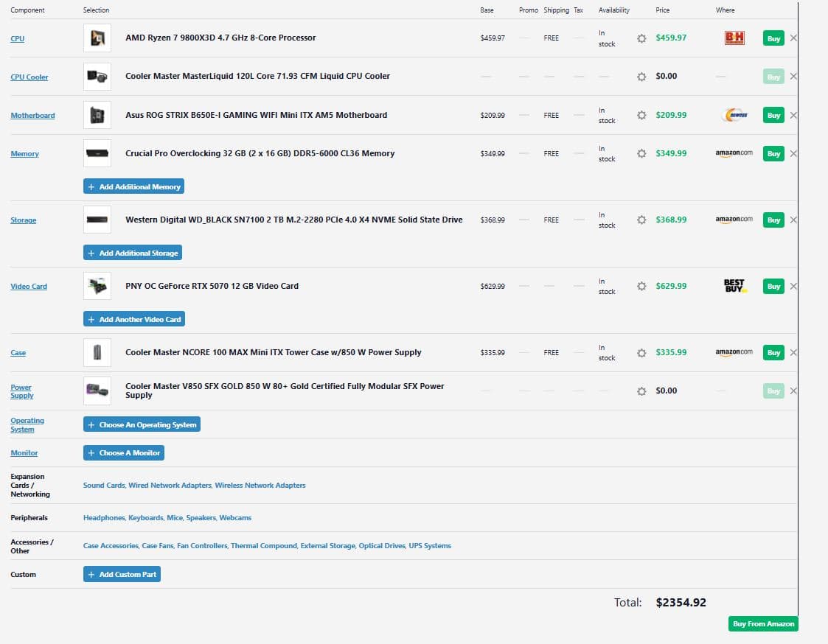Screen dimensions: 828x644
Task: Click the B&H retailer logo for CPU
Action: click(734, 38)
